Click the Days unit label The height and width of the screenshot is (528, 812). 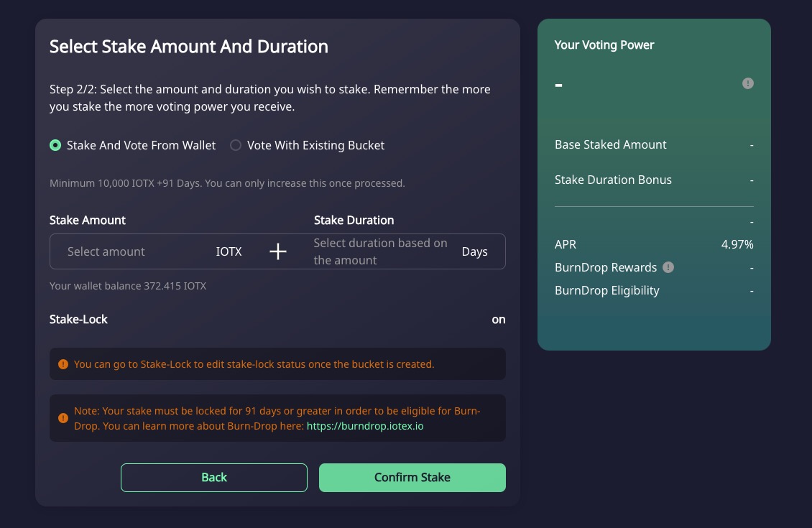(474, 251)
